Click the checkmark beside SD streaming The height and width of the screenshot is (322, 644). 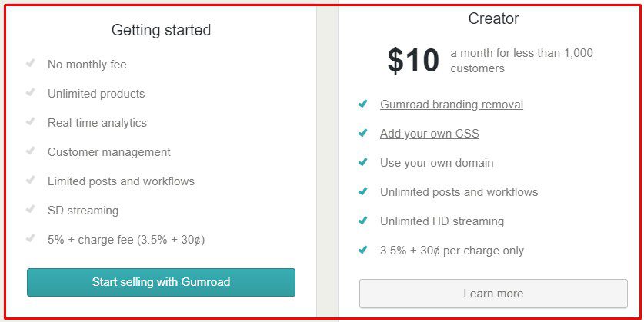click(31, 209)
